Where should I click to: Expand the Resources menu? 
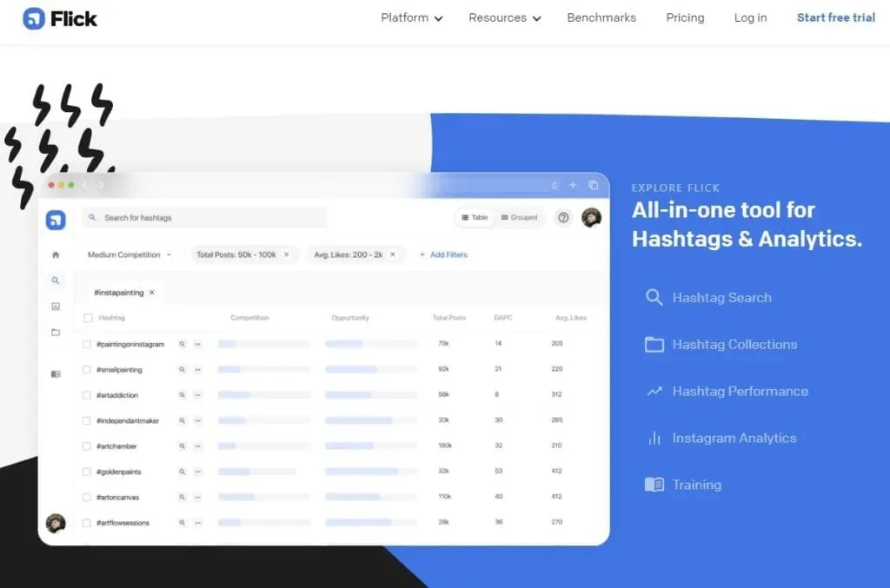tap(505, 17)
